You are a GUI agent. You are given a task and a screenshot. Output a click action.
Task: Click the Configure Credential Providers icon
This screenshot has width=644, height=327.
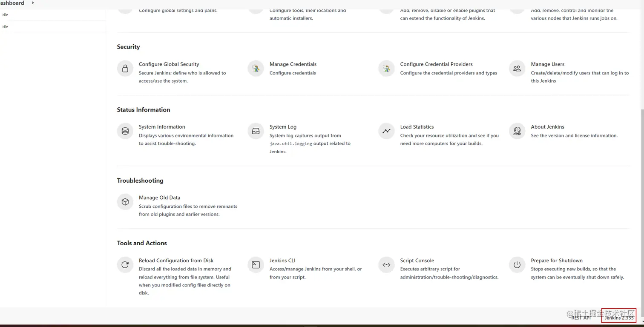click(386, 69)
